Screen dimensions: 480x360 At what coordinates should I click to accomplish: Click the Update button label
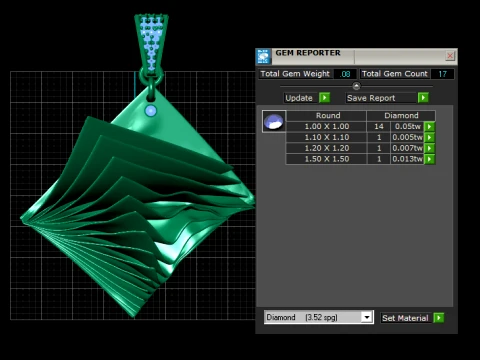pos(299,98)
